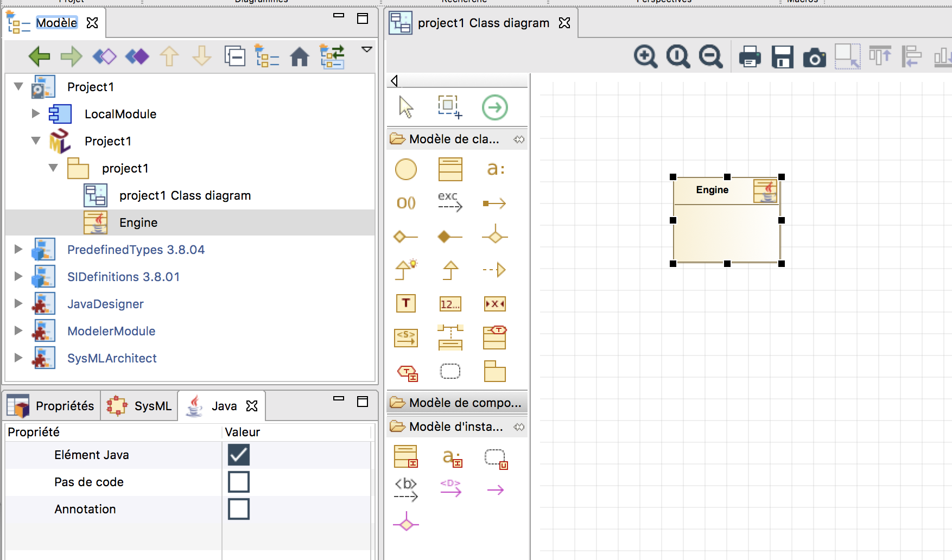
Task: Expand the Modèle de compo... palette section
Action: 457,403
